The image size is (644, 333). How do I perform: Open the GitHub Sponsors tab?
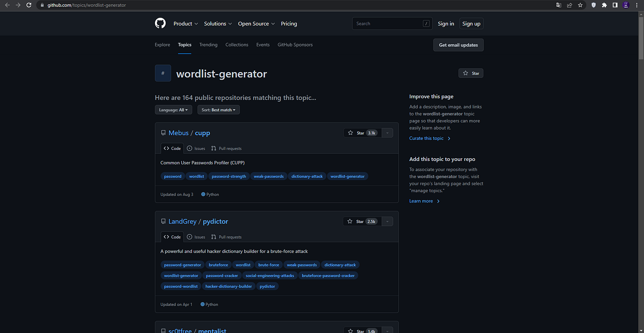(x=295, y=45)
